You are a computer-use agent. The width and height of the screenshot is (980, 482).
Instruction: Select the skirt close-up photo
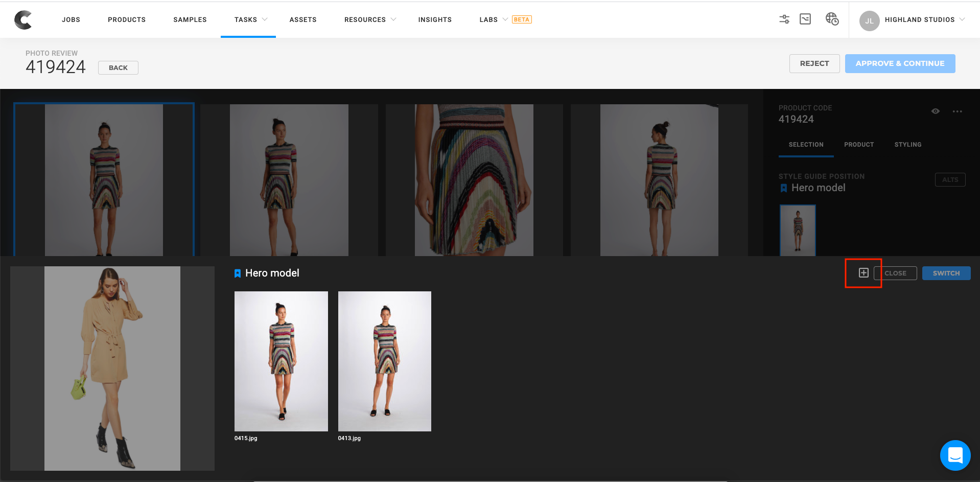[x=474, y=180]
